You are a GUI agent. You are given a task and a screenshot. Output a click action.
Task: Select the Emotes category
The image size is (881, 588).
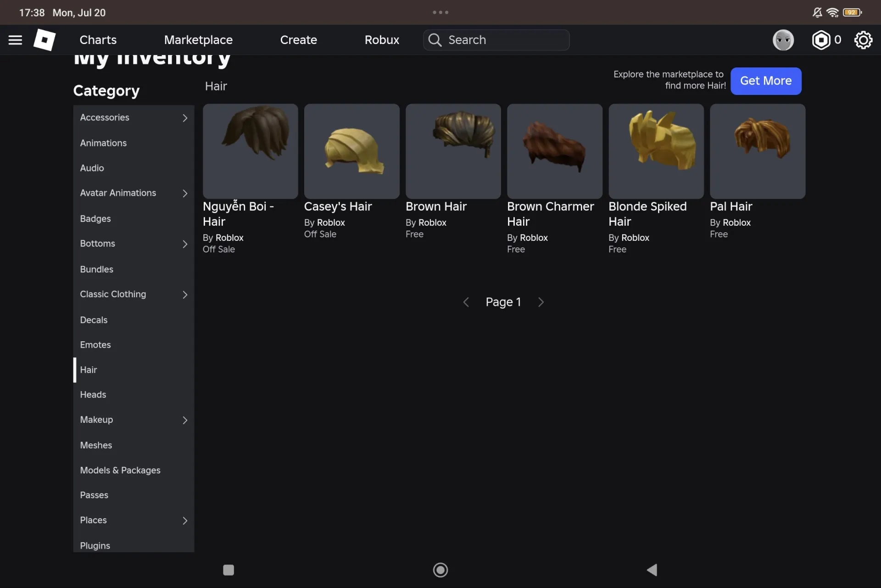pos(134,345)
